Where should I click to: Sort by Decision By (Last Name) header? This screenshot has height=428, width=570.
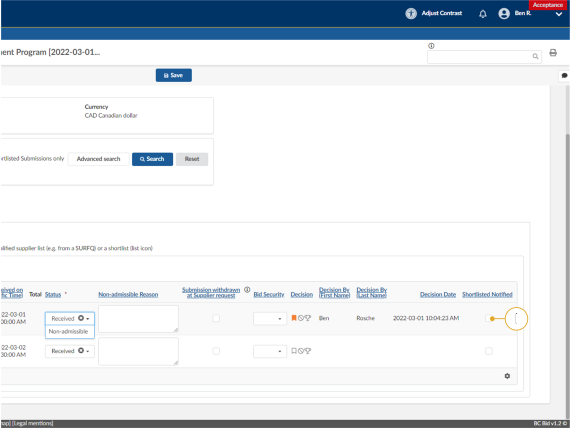[x=372, y=292]
